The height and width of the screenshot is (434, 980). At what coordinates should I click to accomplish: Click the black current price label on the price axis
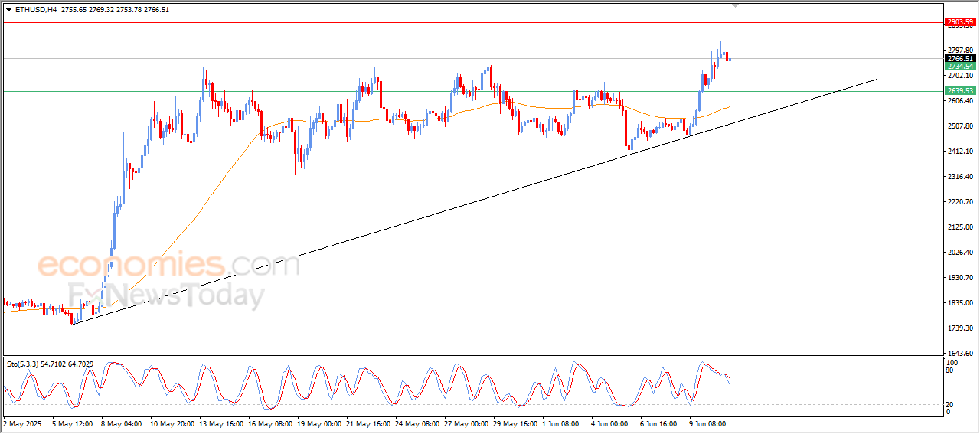pyautogui.click(x=960, y=58)
